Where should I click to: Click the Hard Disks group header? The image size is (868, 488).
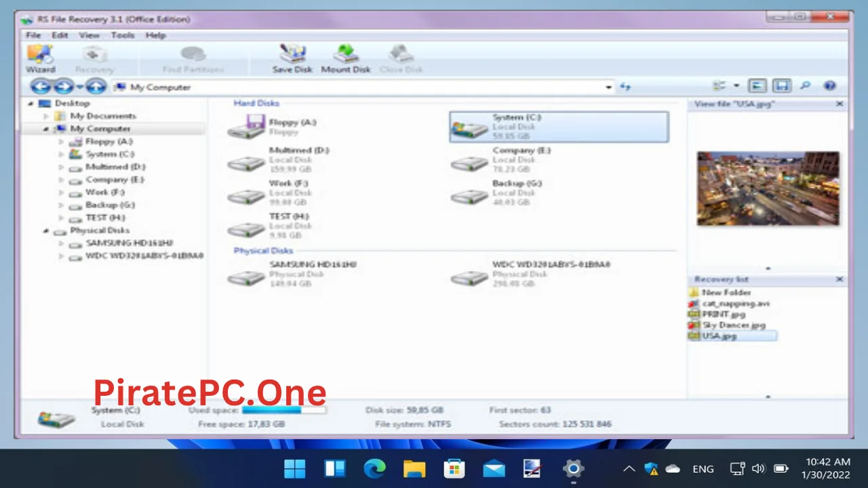tap(256, 103)
